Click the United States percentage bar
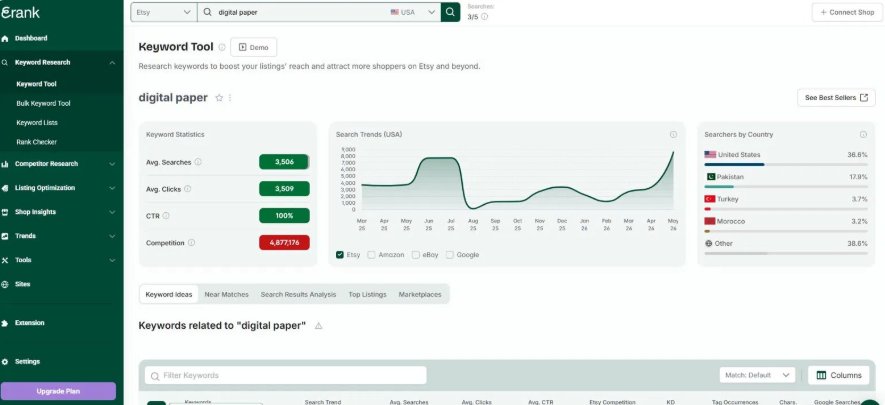 786,165
